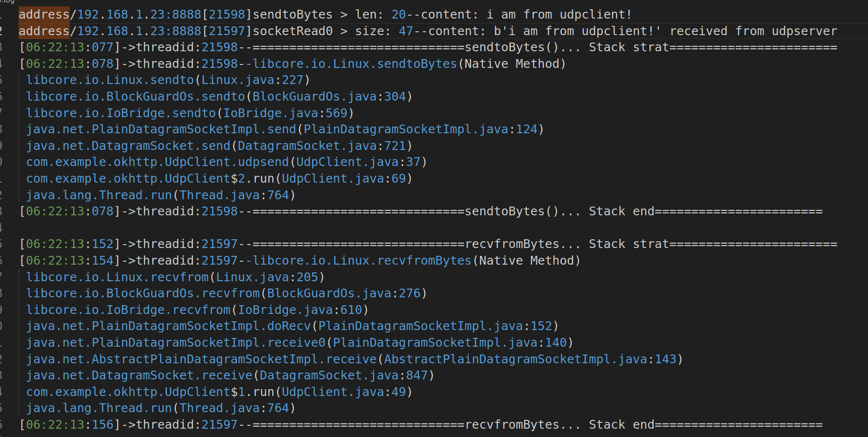Click the sendtoBytes Stack strat header line

coord(428,47)
